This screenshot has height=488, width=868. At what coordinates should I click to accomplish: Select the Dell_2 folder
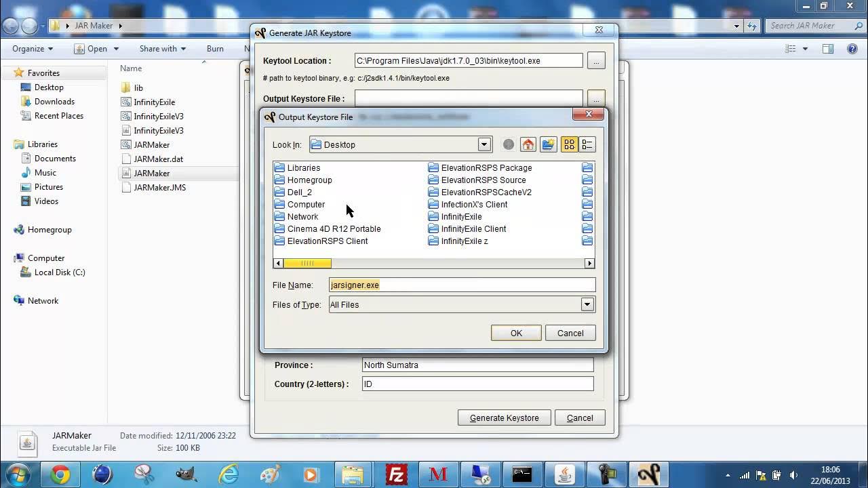point(293,192)
